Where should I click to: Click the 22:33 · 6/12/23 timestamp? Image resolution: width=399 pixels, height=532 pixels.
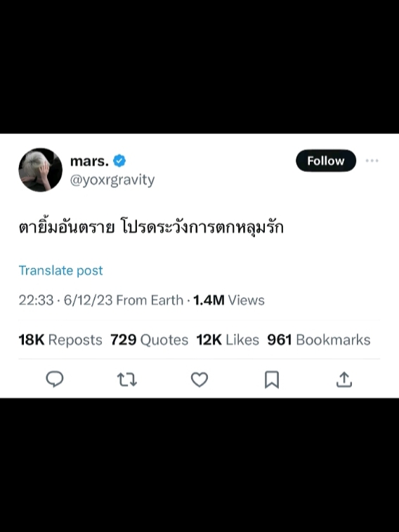pos(65,300)
